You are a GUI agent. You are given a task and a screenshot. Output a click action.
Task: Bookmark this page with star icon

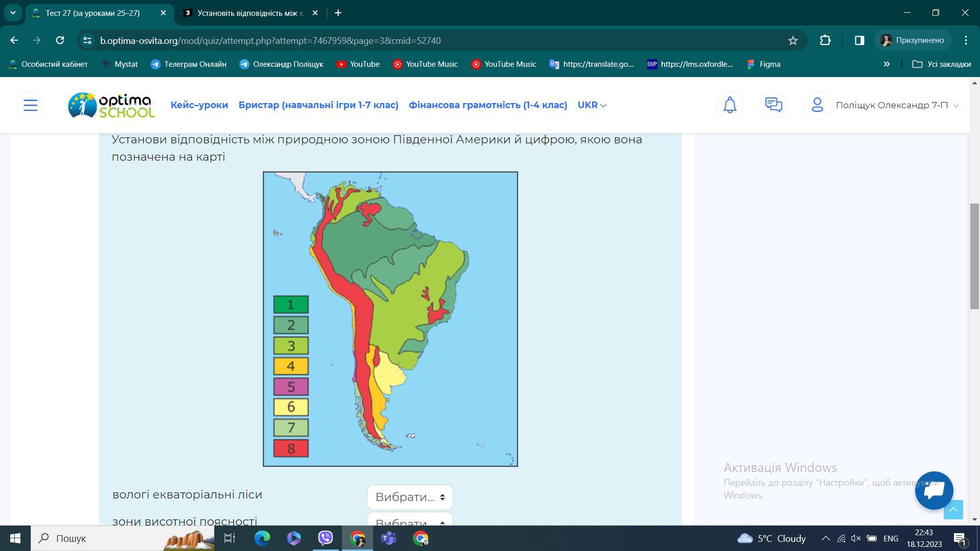pos(793,40)
